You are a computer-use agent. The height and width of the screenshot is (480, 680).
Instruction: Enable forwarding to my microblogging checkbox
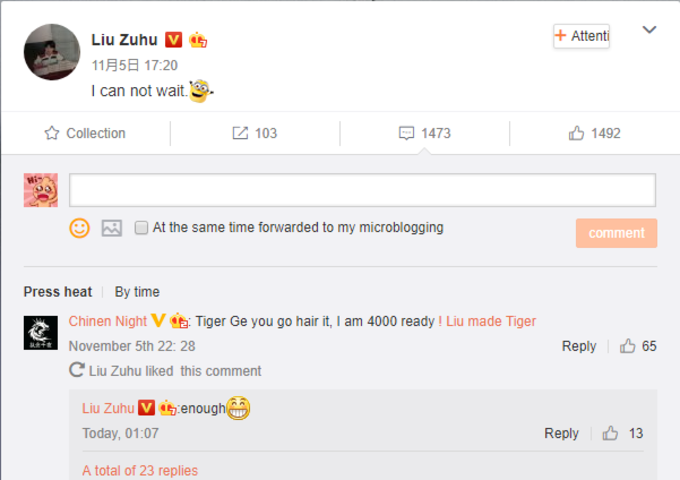point(141,227)
